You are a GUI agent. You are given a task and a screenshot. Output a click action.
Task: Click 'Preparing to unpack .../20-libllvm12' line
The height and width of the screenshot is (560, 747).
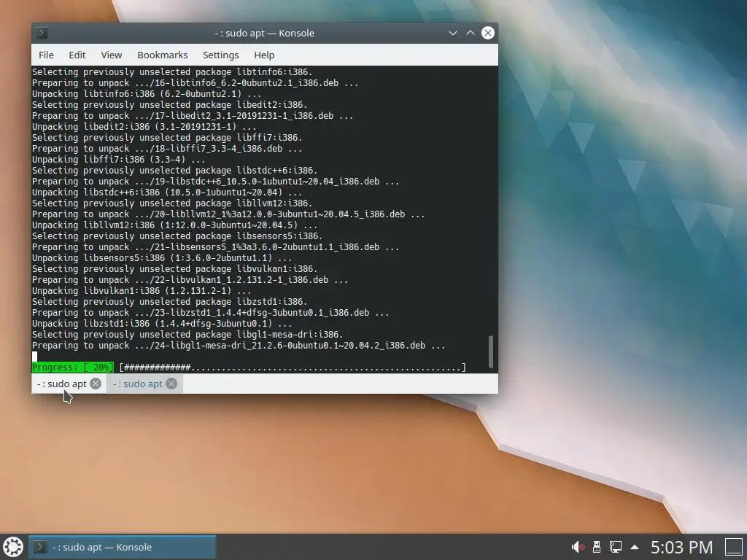(x=228, y=214)
